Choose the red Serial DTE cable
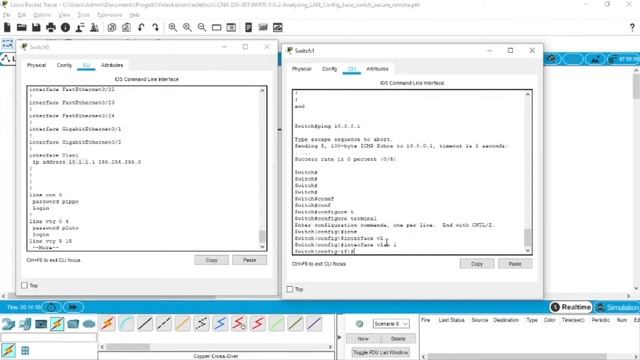Image resolution: width=640 pixels, height=360 pixels. pyautogui.click(x=258, y=324)
